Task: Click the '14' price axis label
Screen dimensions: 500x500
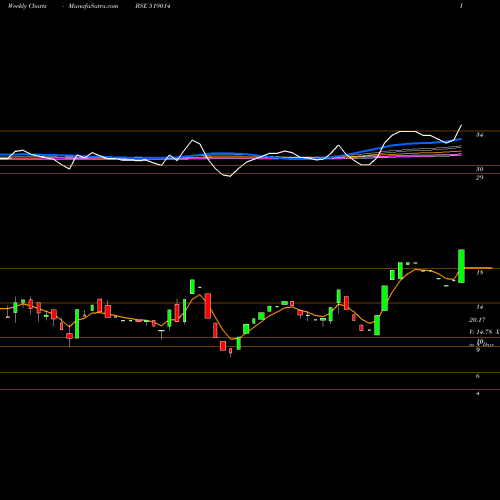Action: 479,307
